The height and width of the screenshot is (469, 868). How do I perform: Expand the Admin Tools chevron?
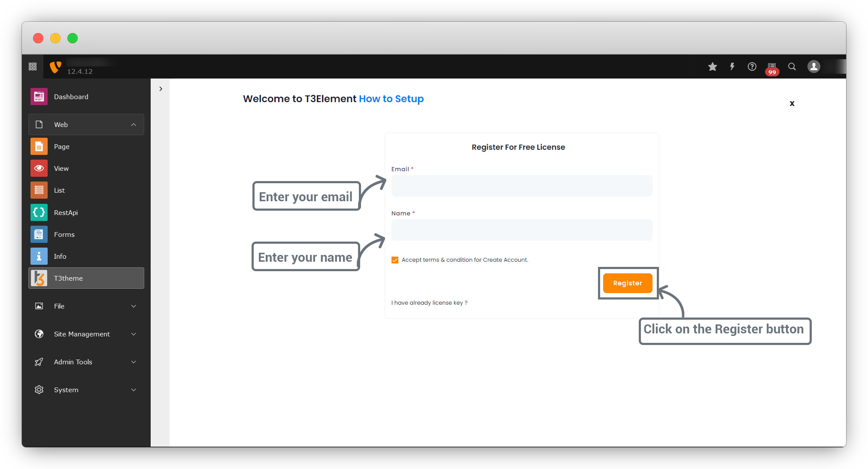pyautogui.click(x=134, y=362)
